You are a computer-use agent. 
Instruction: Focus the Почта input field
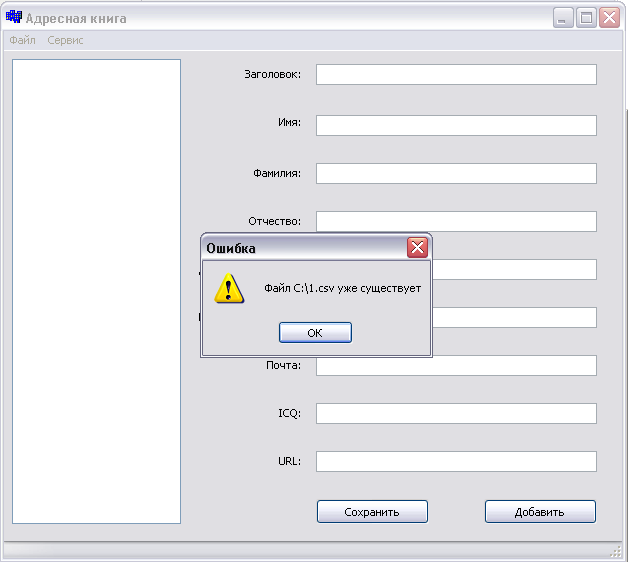click(456, 365)
